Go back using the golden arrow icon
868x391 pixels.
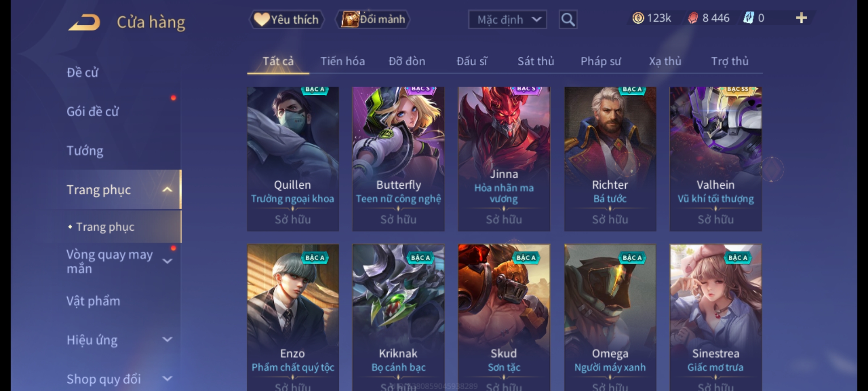(x=84, y=22)
